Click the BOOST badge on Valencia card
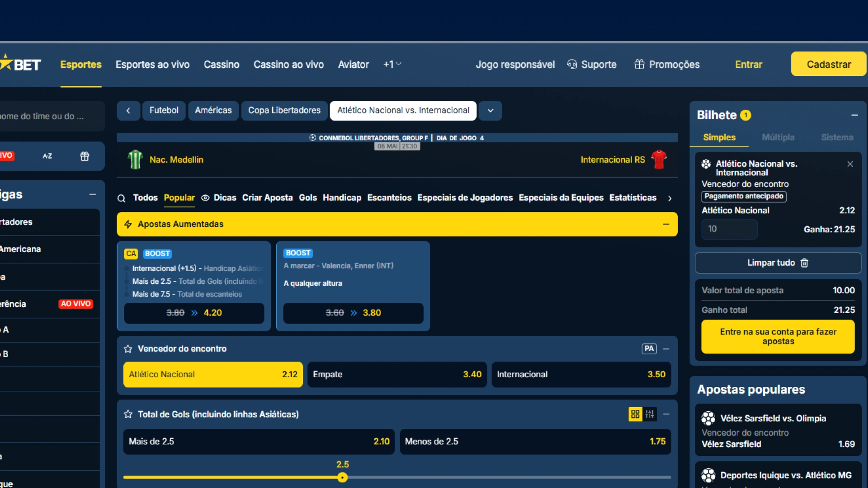Screen dimensions: 868x488 pyautogui.click(x=298, y=253)
